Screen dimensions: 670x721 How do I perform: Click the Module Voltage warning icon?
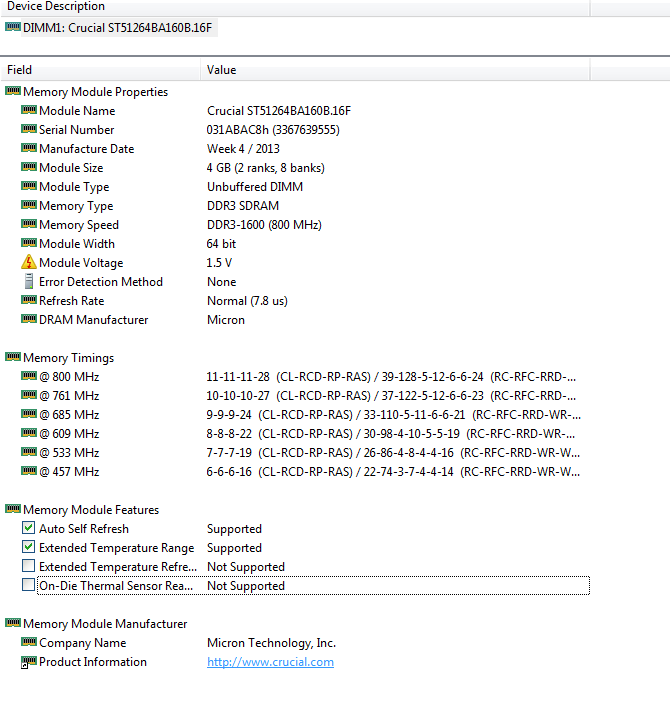[29, 262]
